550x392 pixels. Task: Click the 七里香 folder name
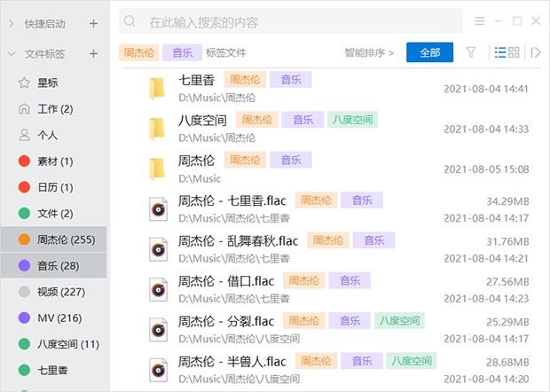[196, 80]
